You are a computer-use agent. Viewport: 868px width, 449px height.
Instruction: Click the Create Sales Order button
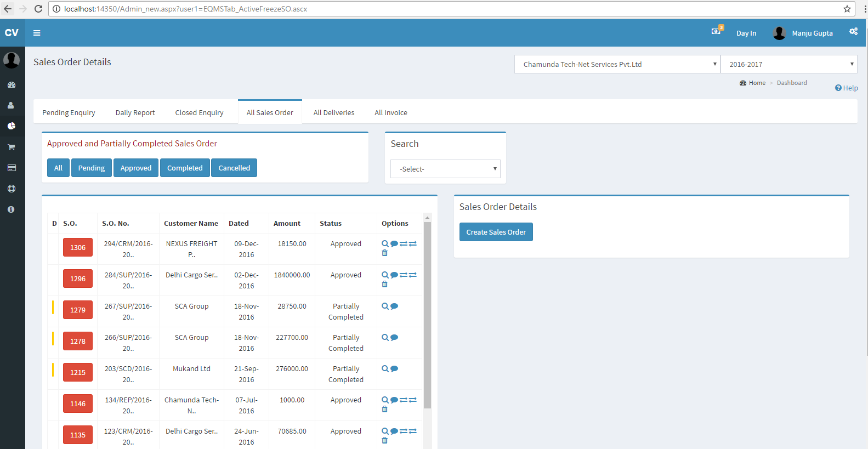tap(496, 232)
